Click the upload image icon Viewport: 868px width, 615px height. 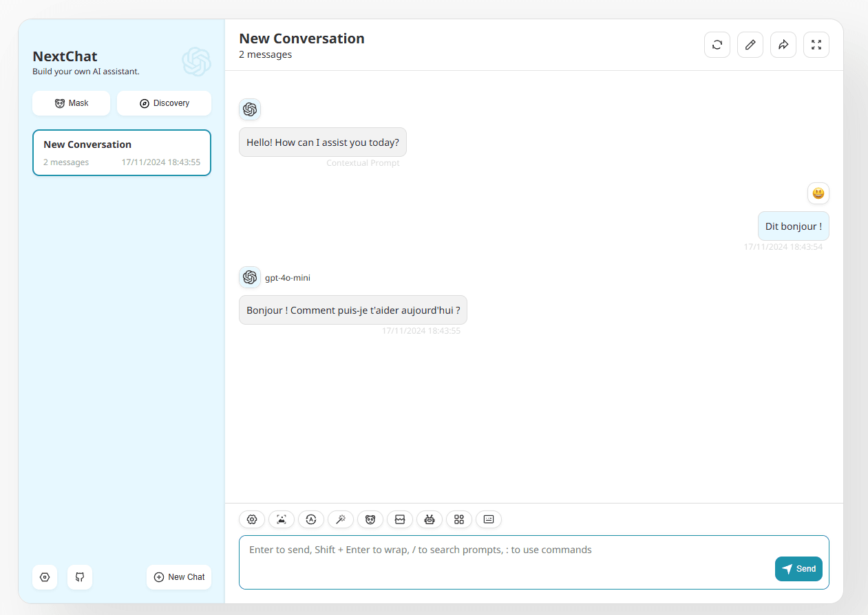coord(282,519)
